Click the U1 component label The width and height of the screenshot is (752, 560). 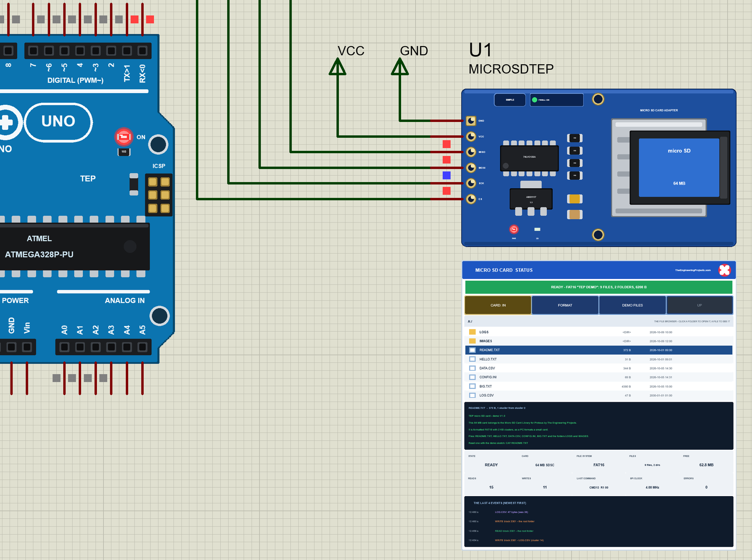[x=480, y=50]
